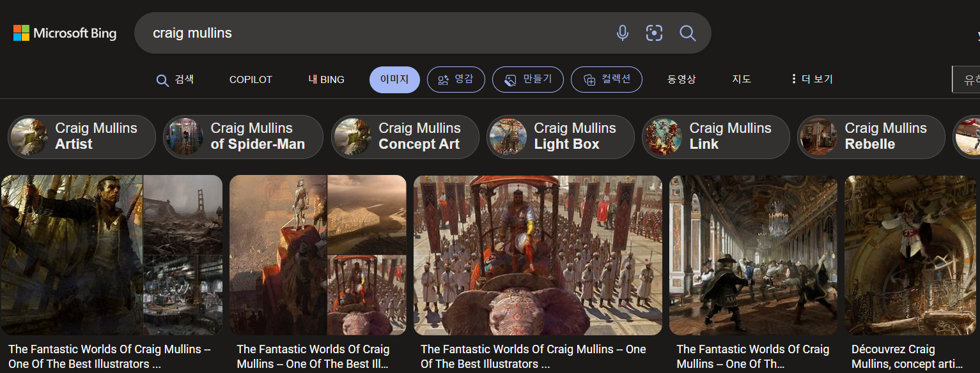Open caption link under the elephant procession painting
The image size is (980, 373).
[533, 357]
